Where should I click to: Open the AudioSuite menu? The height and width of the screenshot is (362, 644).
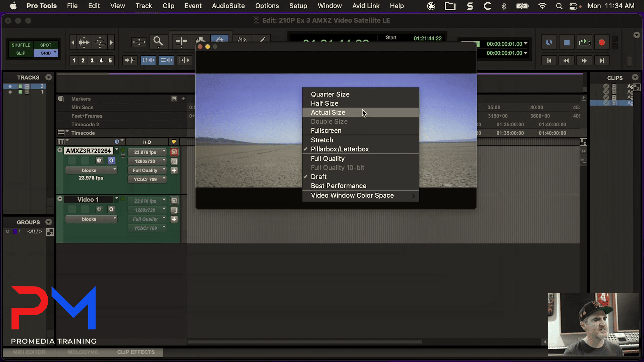pyautogui.click(x=228, y=6)
